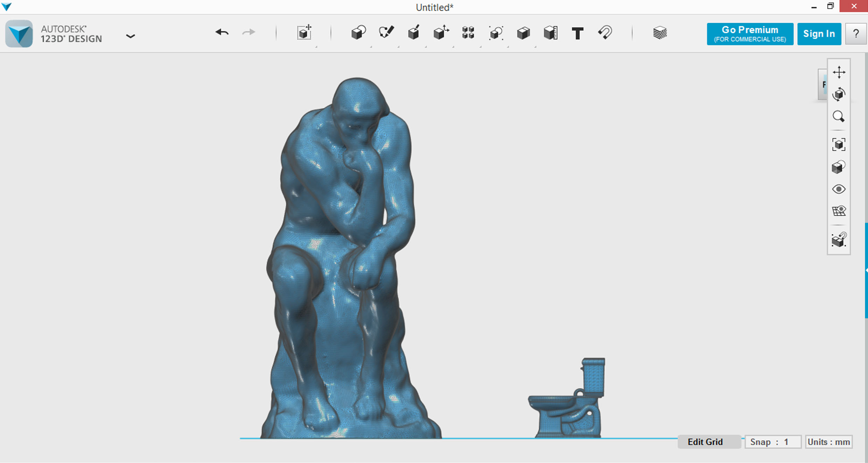The height and width of the screenshot is (463, 868).
Task: Click the partially hidden view cube tab
Action: click(823, 84)
